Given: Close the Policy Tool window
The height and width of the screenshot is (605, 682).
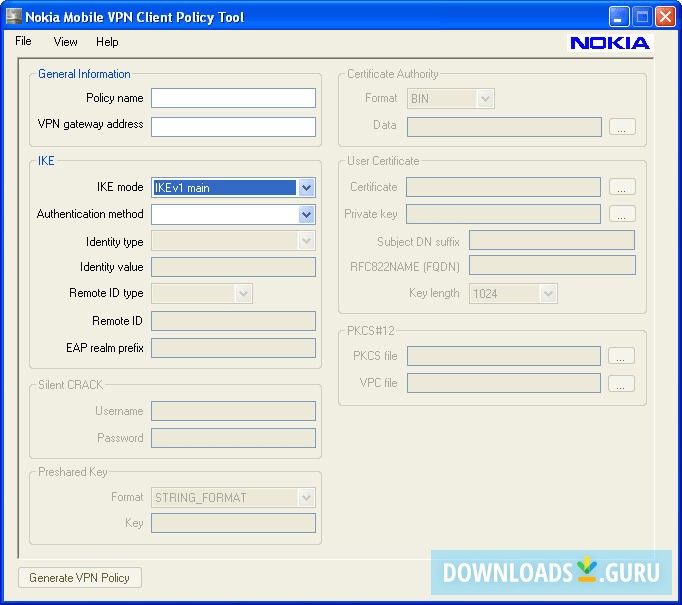Looking at the screenshot, I should 665,17.
